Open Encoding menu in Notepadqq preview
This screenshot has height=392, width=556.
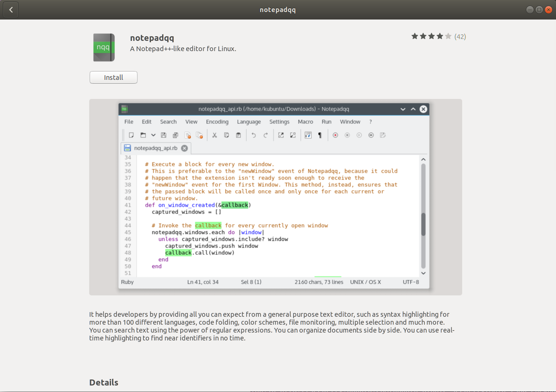pyautogui.click(x=217, y=122)
